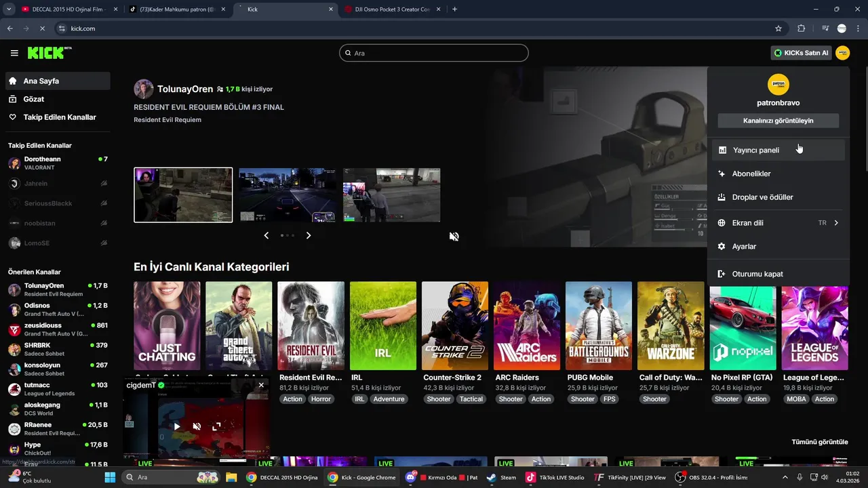Open Grand Theft Auto V category card
Image resolution: width=868 pixels, height=488 pixels.
tap(239, 326)
